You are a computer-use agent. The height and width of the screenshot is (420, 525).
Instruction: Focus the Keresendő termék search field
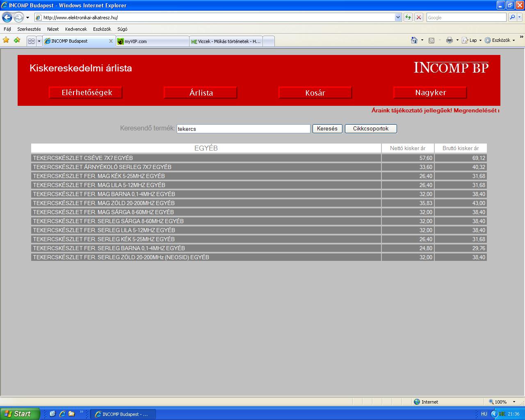tap(244, 129)
